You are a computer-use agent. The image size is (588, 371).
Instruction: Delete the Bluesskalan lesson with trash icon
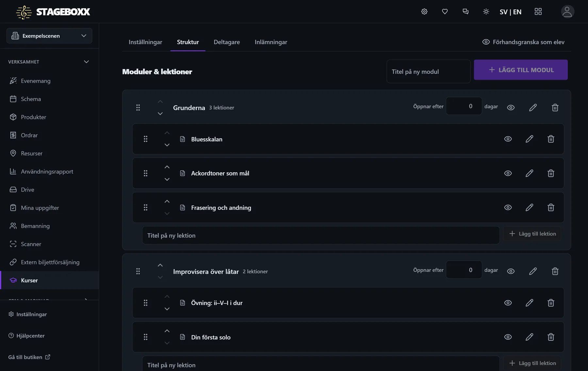point(551,139)
